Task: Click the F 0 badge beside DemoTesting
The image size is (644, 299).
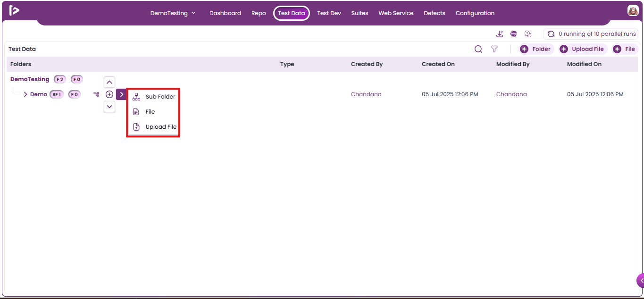Action: click(x=77, y=79)
